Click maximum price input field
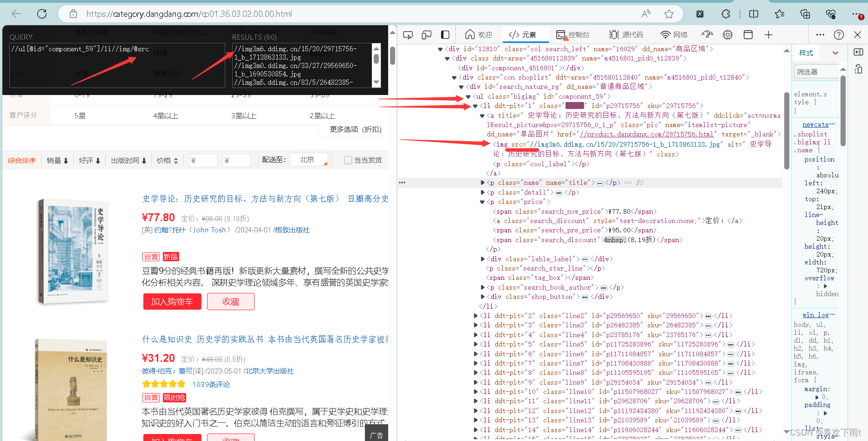This screenshot has height=441, width=868. (236, 161)
